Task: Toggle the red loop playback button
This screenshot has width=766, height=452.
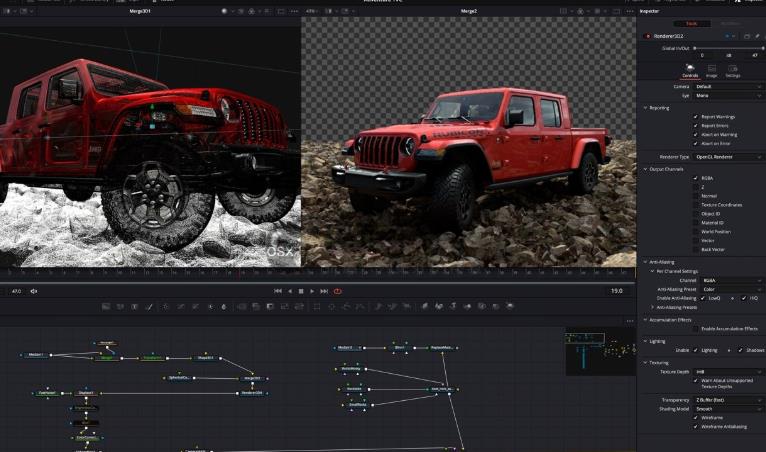Action: coord(338,291)
